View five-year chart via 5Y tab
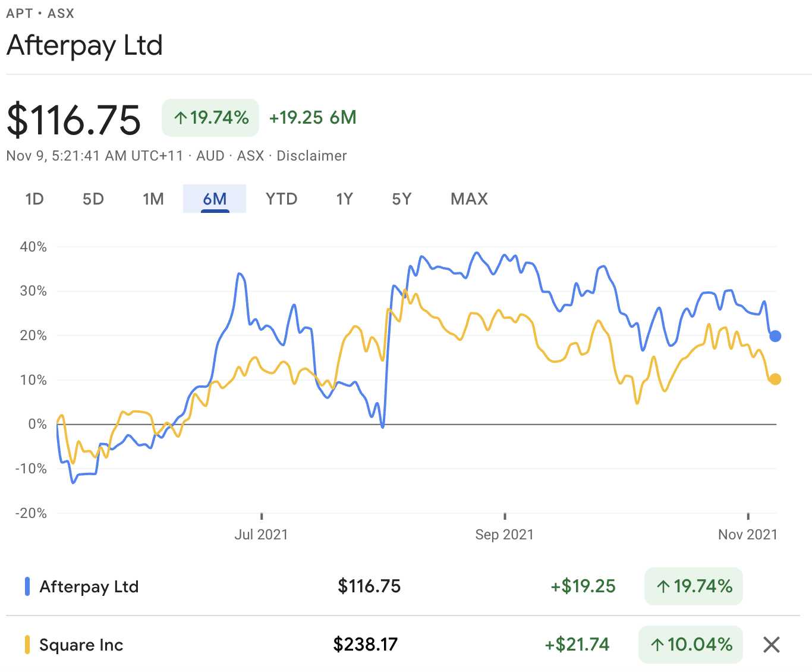Screen dimensions: 812x672 point(402,199)
